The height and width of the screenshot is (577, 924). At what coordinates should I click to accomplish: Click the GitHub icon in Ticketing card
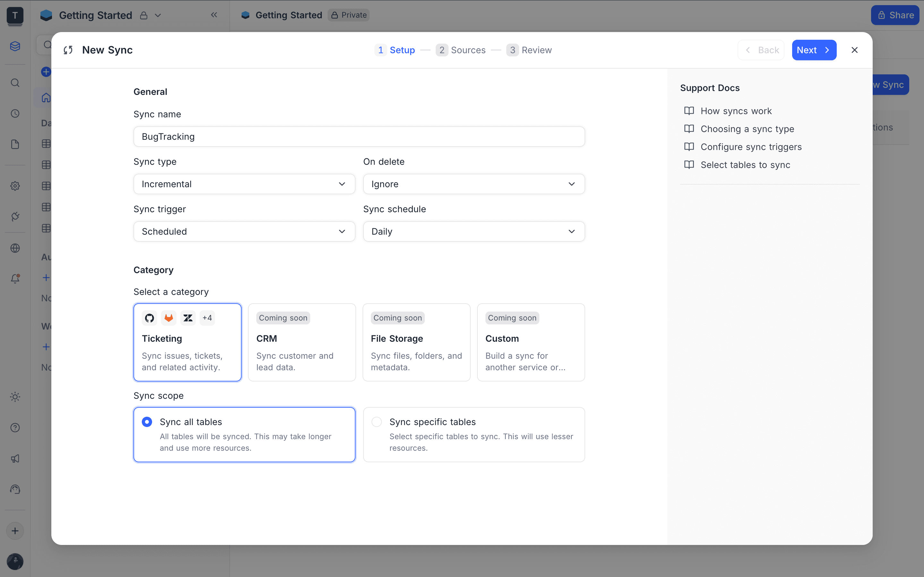[x=149, y=318]
